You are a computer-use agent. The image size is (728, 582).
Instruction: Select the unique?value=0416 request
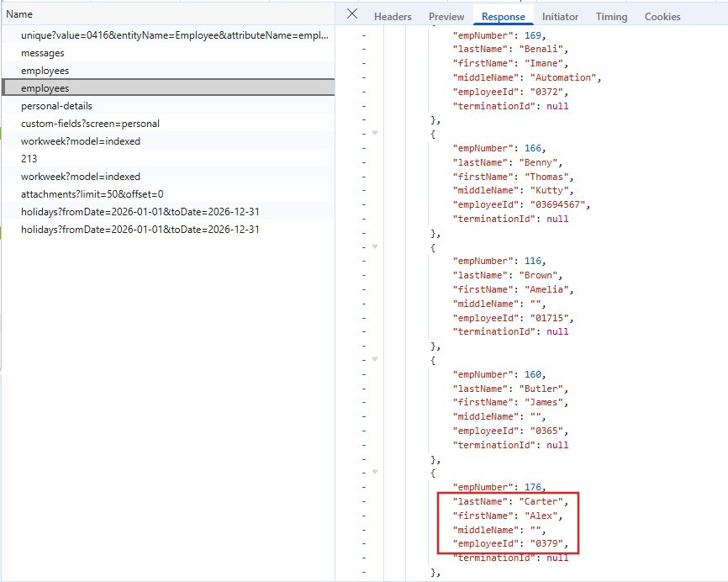(174, 35)
